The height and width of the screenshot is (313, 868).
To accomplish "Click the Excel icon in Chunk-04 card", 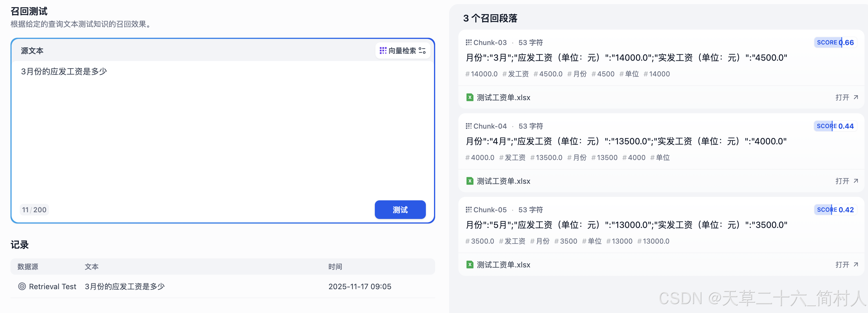I will (x=469, y=181).
